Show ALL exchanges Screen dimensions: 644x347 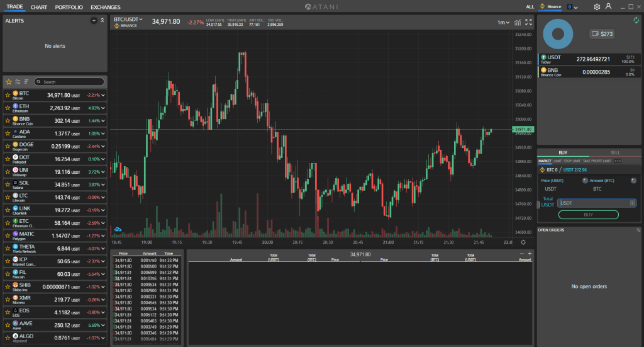pos(530,6)
